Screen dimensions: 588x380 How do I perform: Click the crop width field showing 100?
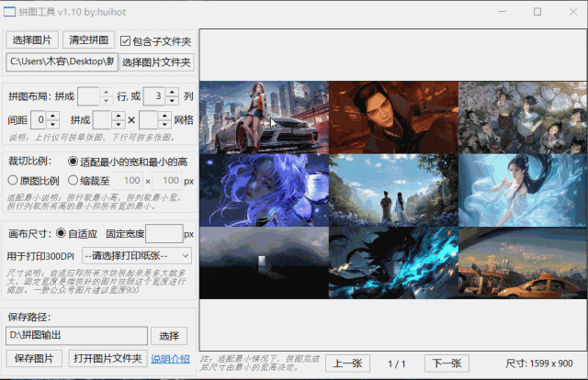[x=129, y=181]
